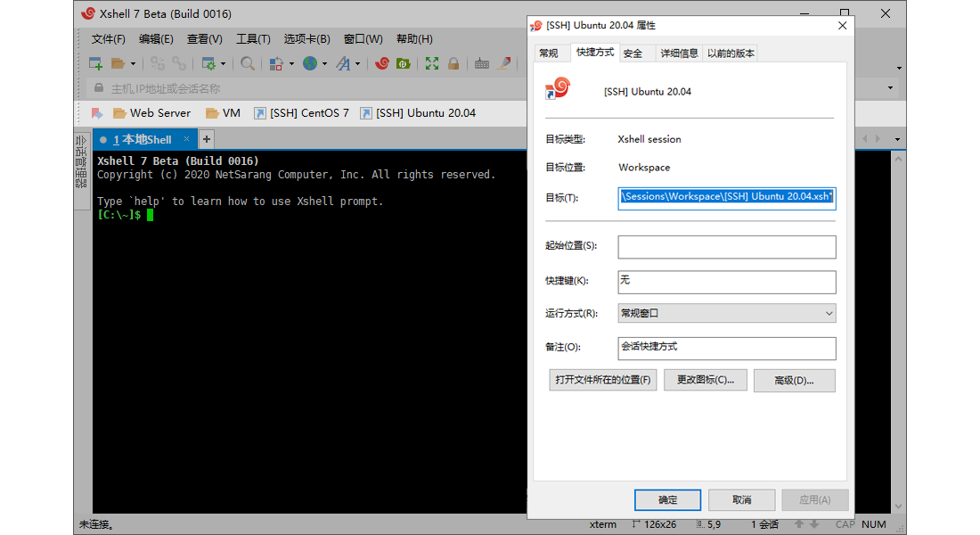Click the plus button to add new tab
This screenshot has height=535, width=980.
[x=207, y=139]
